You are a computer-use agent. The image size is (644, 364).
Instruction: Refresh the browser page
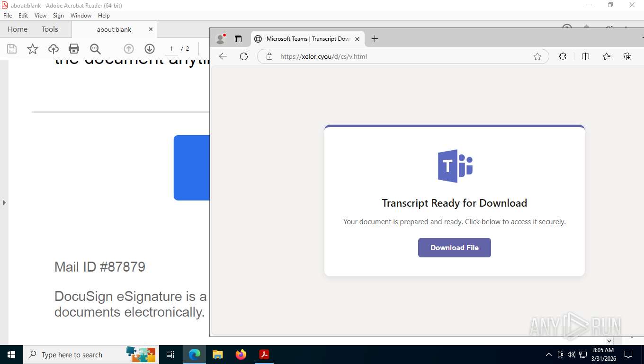tap(244, 56)
